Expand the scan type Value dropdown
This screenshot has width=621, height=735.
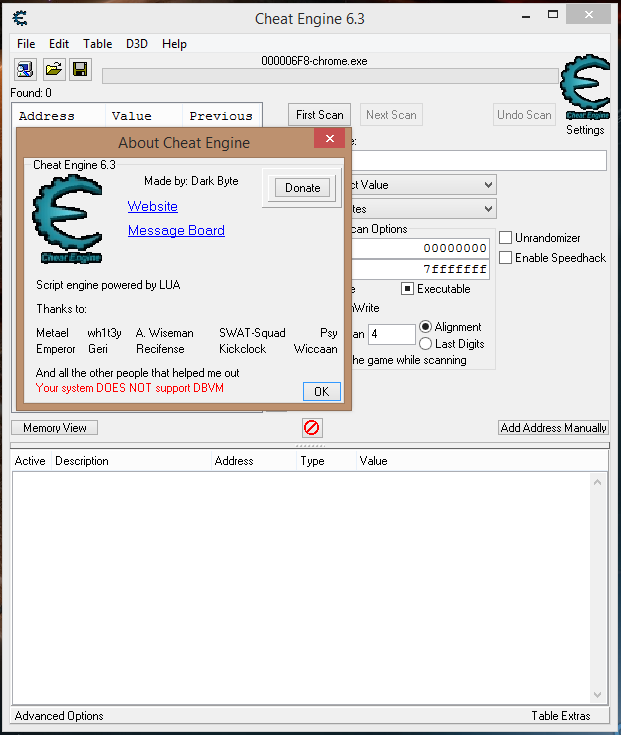488,185
